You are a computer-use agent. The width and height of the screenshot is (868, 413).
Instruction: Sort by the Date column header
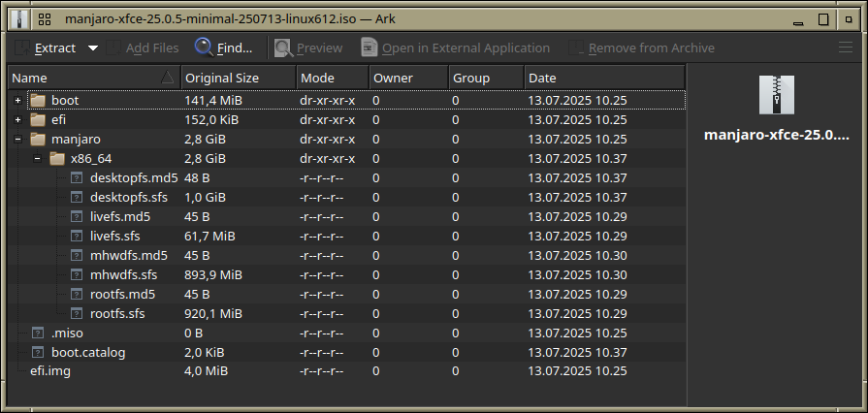(604, 79)
